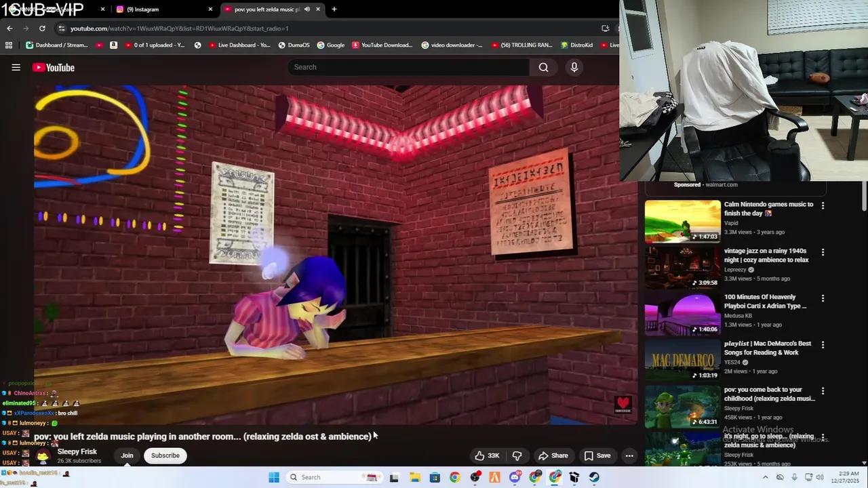Open Calm Nintendo games music thumbnail
This screenshot has width=868, height=488.
coord(683,221)
